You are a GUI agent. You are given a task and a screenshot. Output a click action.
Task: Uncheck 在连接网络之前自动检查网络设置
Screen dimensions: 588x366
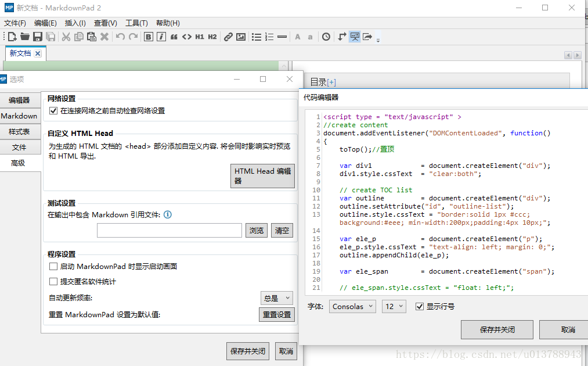tap(53, 111)
